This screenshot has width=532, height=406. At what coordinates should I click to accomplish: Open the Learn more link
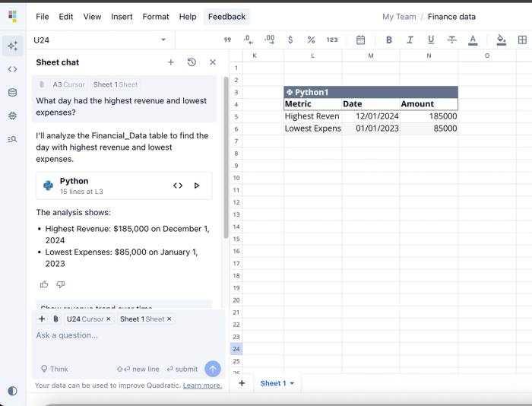(x=203, y=385)
